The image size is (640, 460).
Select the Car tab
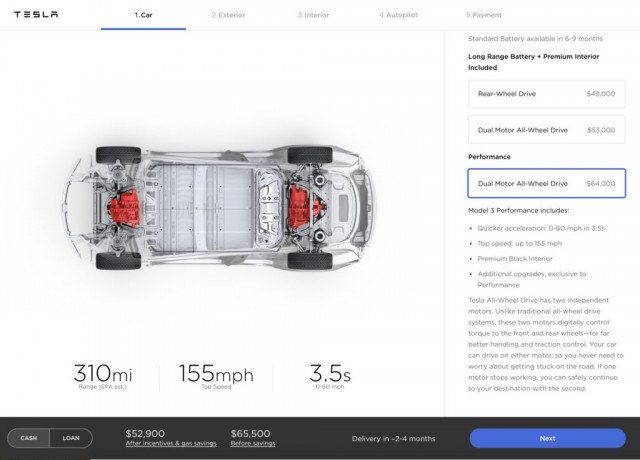(x=143, y=15)
